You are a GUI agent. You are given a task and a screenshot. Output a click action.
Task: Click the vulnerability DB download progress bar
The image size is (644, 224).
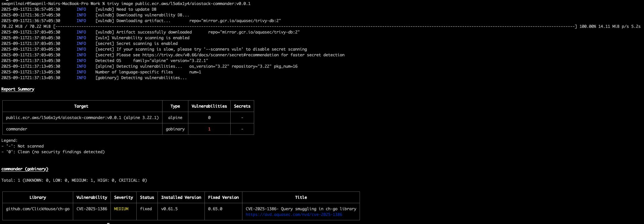[x=315, y=26]
